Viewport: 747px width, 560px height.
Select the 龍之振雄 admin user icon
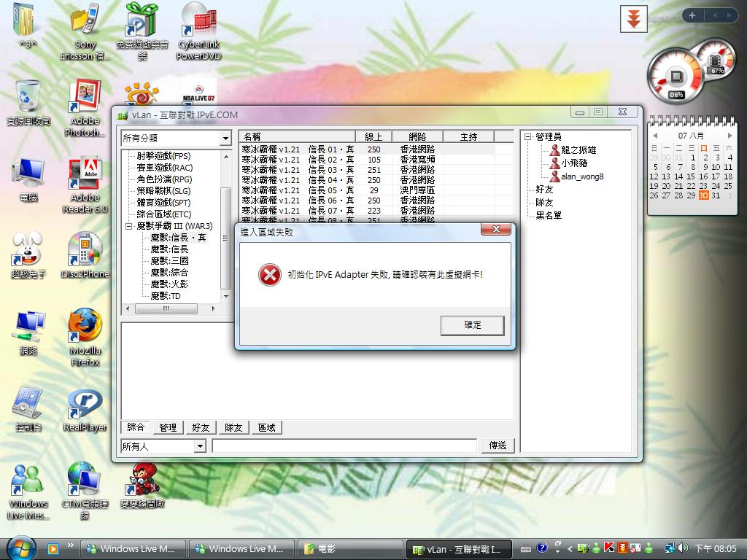point(554,150)
